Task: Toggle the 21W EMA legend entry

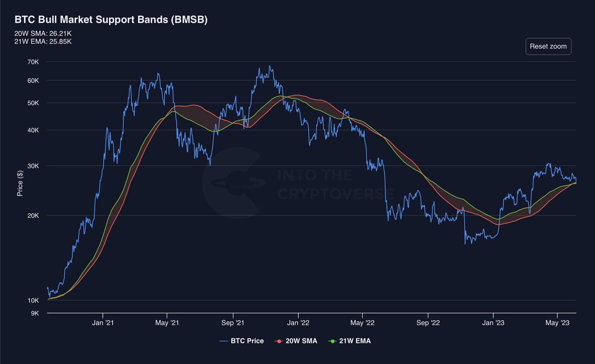Action: point(355,341)
